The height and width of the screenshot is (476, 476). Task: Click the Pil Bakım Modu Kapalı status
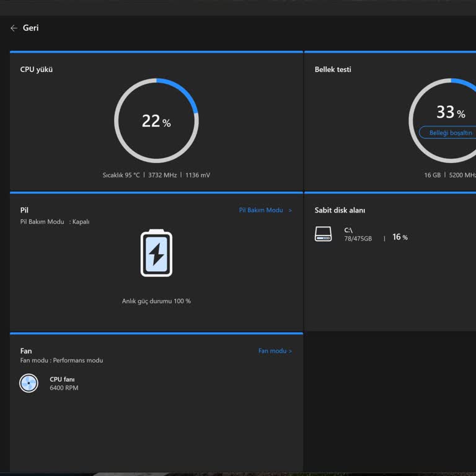click(x=55, y=221)
